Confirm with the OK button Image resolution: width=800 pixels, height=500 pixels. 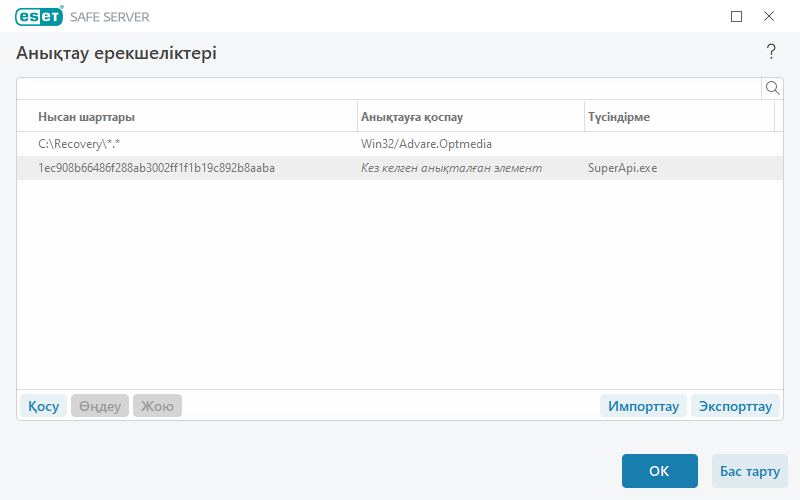point(660,471)
